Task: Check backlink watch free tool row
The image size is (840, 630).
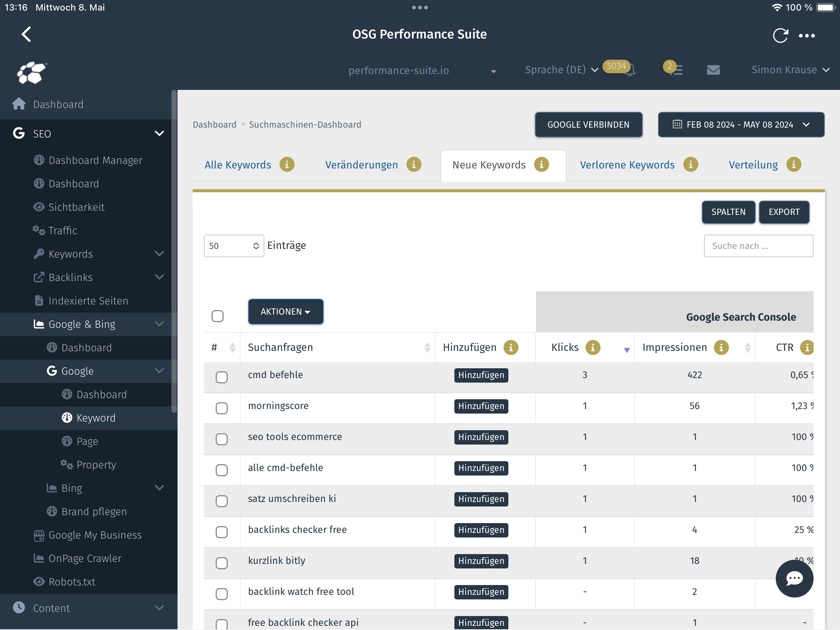Action: [x=221, y=594]
